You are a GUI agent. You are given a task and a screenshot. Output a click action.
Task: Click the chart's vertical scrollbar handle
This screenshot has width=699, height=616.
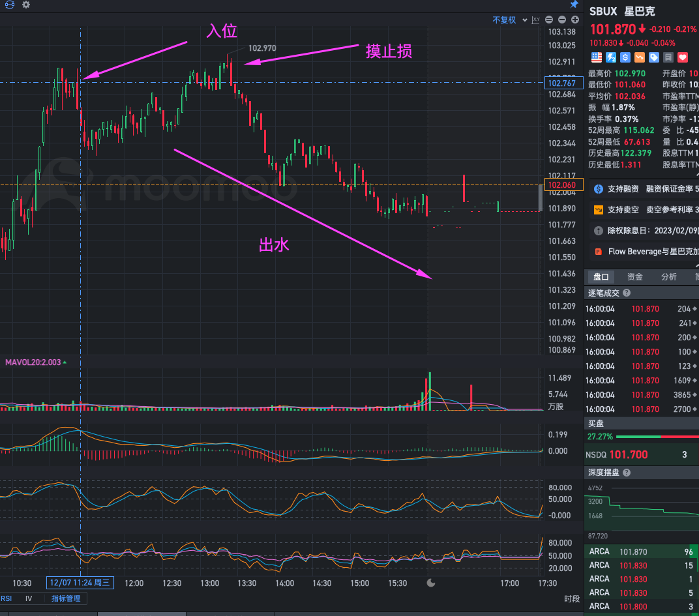(541, 198)
